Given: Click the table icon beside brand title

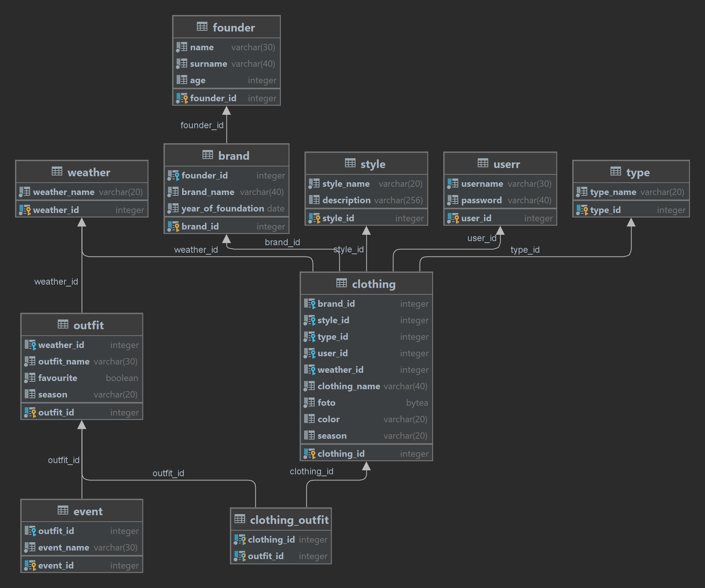Looking at the screenshot, I should click(x=207, y=155).
